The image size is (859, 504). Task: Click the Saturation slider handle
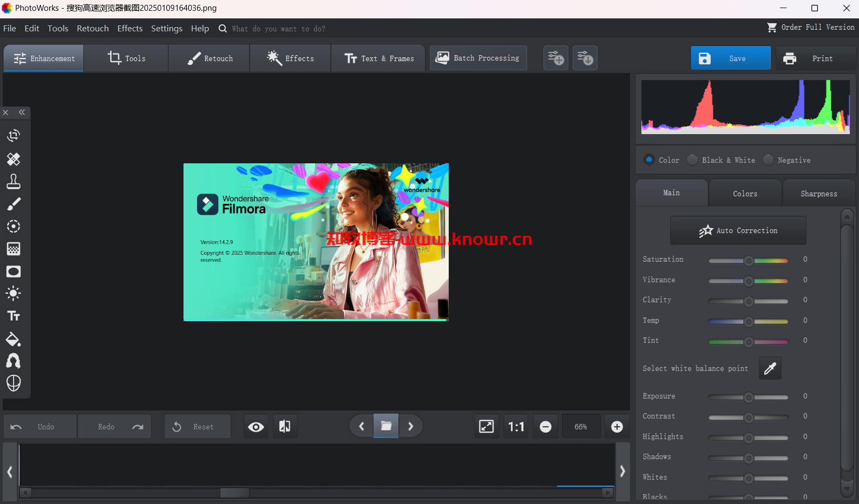tap(749, 261)
